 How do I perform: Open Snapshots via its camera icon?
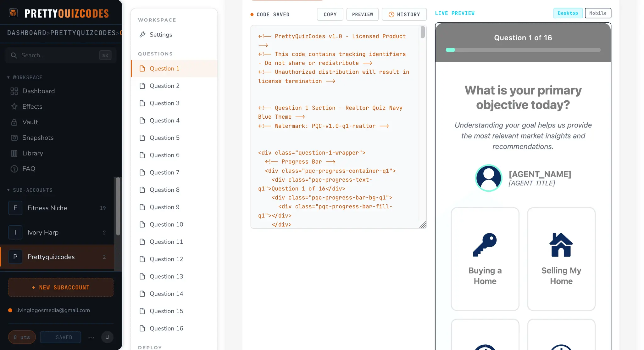coord(14,138)
